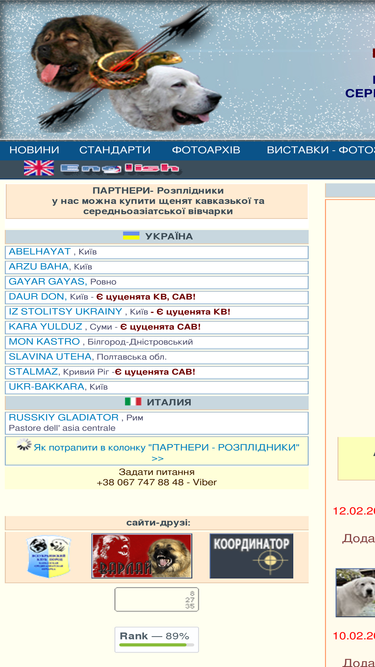This screenshot has height=667, width=375.
Task: Click the Координатор target banner
Action: coord(251,556)
